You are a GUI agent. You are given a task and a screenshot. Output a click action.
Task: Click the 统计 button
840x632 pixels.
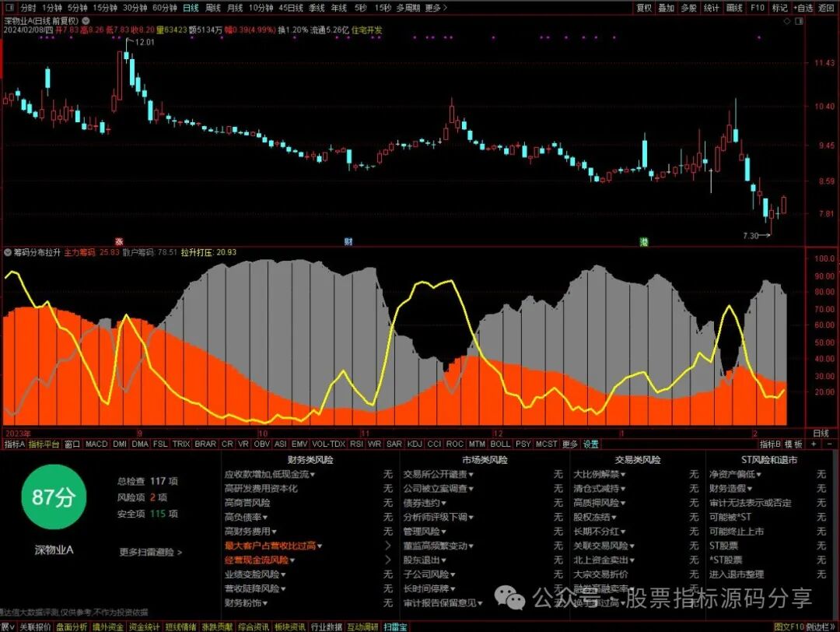click(711, 8)
